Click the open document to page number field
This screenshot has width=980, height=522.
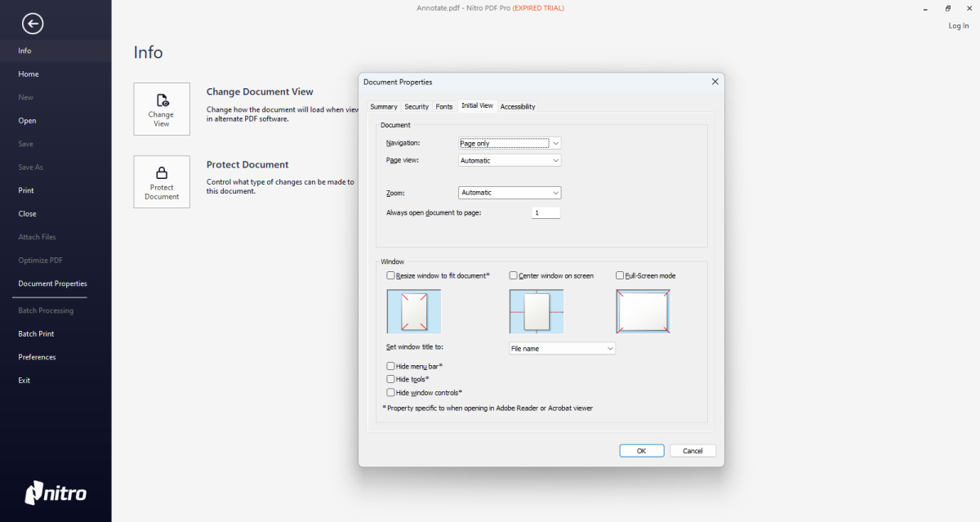coord(546,213)
